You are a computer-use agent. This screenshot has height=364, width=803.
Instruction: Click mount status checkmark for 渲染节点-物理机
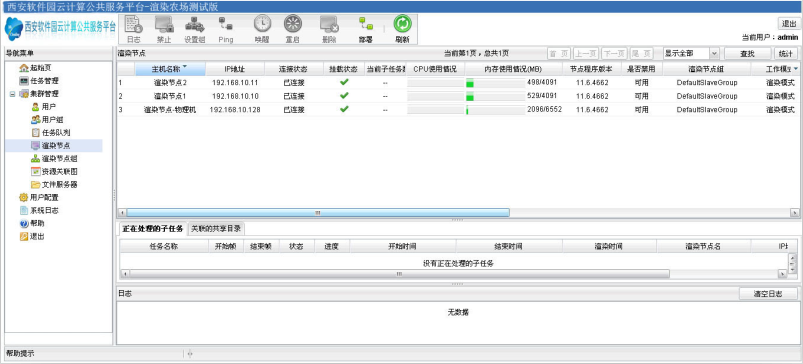344,109
